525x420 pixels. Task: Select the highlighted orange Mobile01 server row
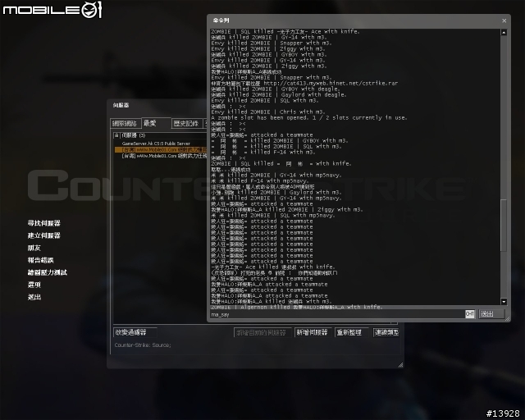coord(161,150)
